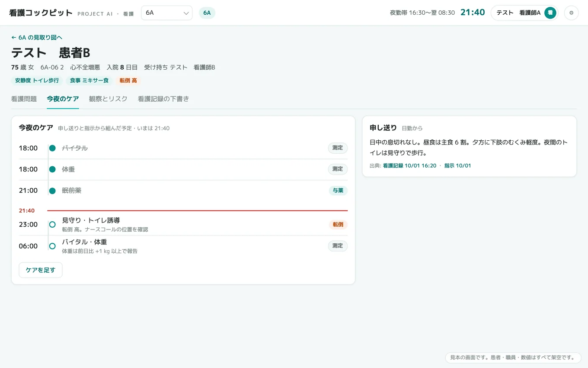Viewport: 588px width, 368px height.
Task: Click the 与薬 tag on the 眠前薬 row
Action: 338,190
